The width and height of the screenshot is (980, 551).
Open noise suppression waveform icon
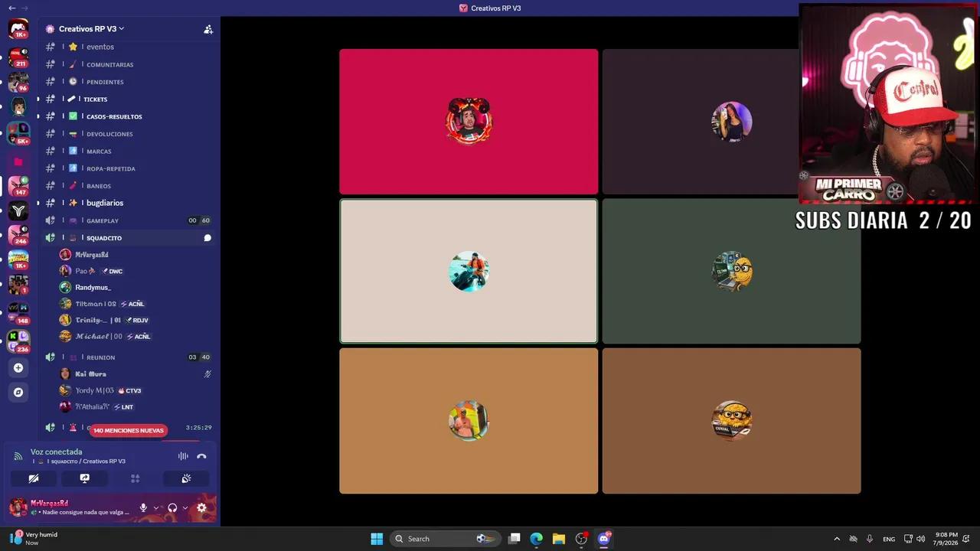pyautogui.click(x=183, y=456)
